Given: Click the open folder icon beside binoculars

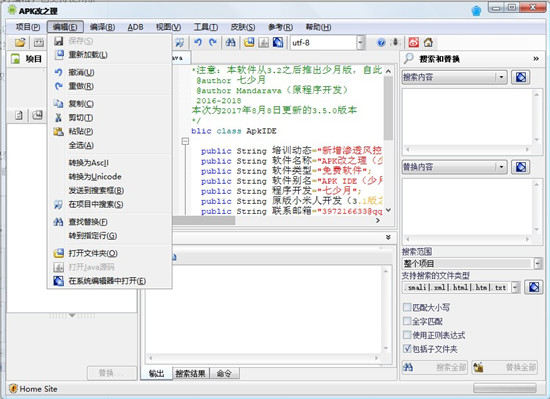Looking at the screenshot, I should (x=249, y=43).
